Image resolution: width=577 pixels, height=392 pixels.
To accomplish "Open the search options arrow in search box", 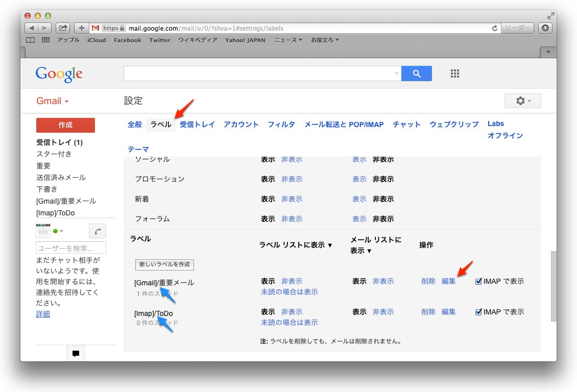I will 396,73.
